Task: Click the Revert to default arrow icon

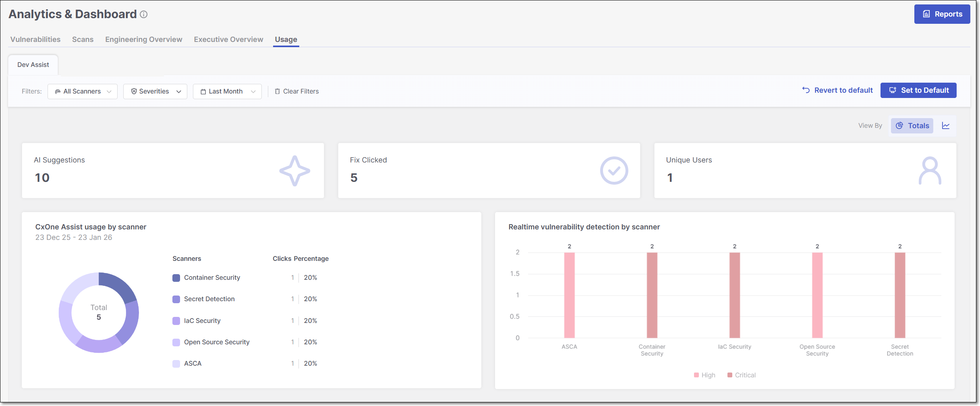Action: click(x=806, y=90)
